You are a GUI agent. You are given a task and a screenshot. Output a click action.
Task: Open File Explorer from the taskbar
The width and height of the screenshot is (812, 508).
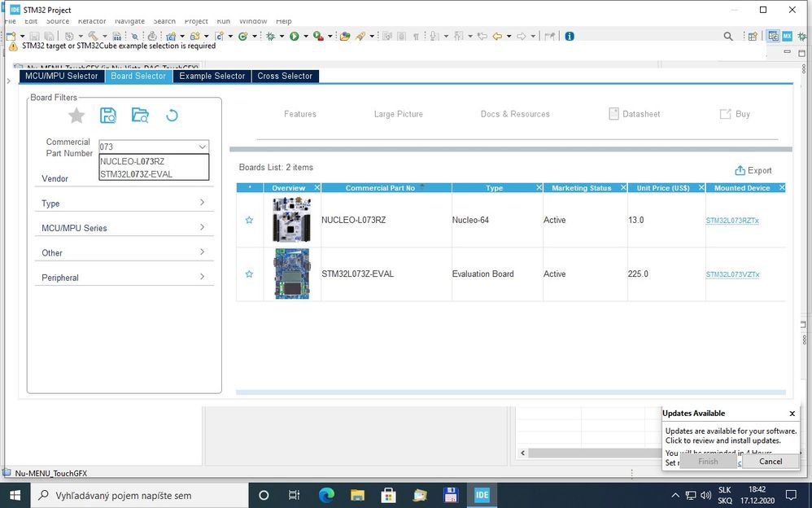pyautogui.click(x=357, y=495)
